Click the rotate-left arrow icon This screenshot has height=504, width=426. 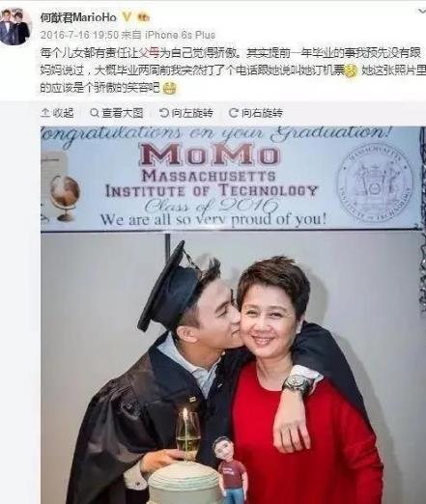[164, 113]
